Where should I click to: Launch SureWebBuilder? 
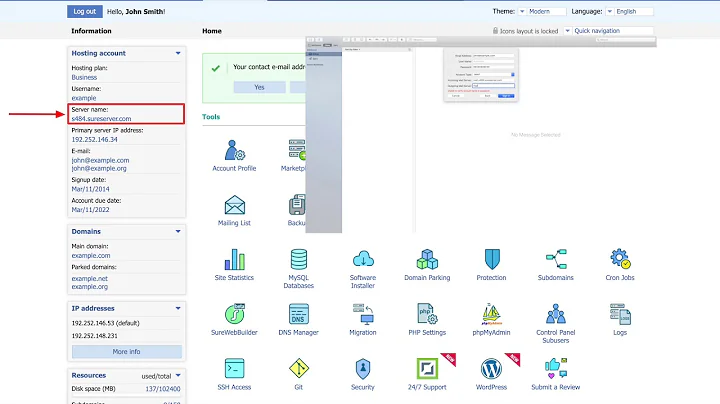(234, 320)
